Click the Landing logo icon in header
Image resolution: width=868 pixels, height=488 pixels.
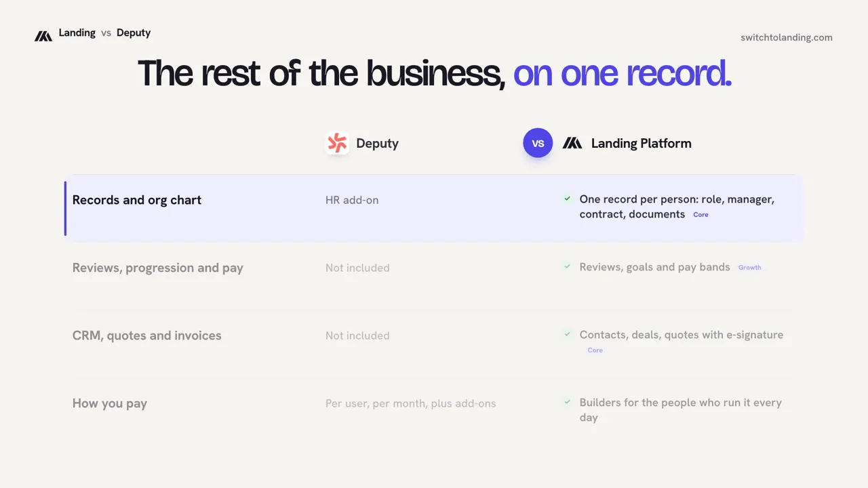[x=43, y=36]
